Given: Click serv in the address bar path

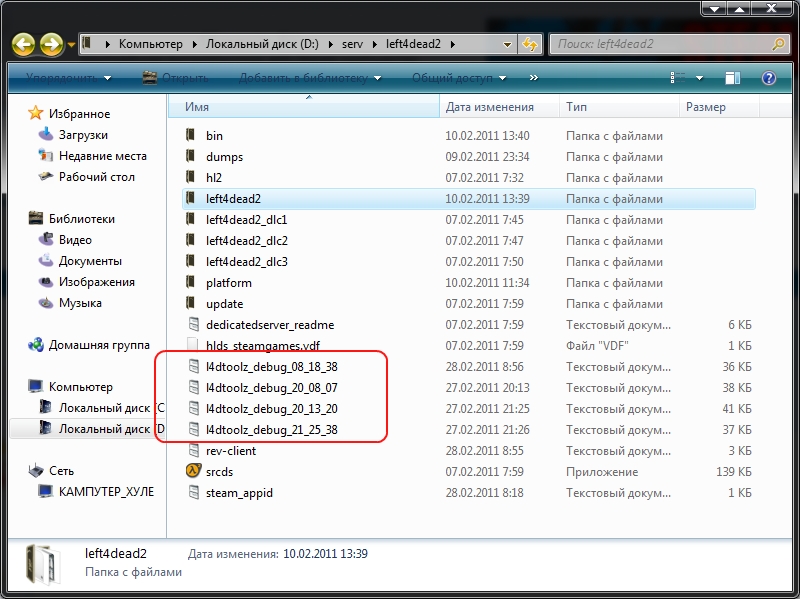Looking at the screenshot, I should (x=352, y=44).
